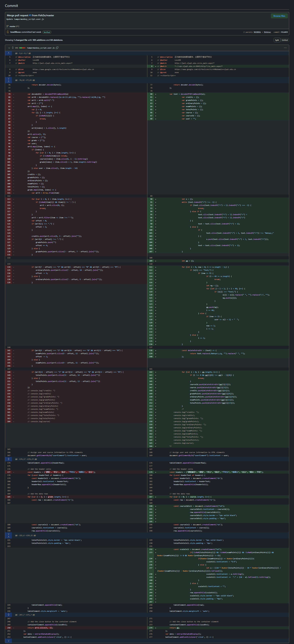Expand hidden lines at hunk @@ -247,7 +271,7
Image resolution: width=294 pixels, height=644 pixels.
click(9, 615)
